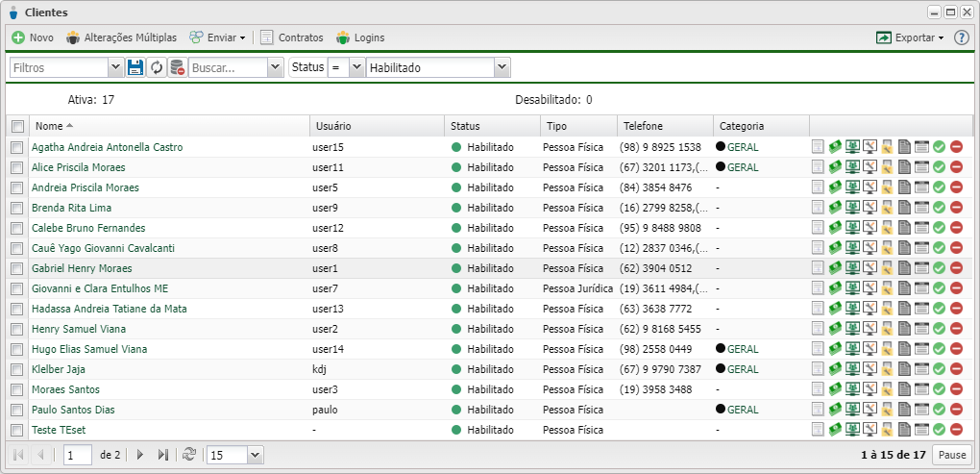Click the red disable icon for Brenda Rita Lima

pos(956,208)
